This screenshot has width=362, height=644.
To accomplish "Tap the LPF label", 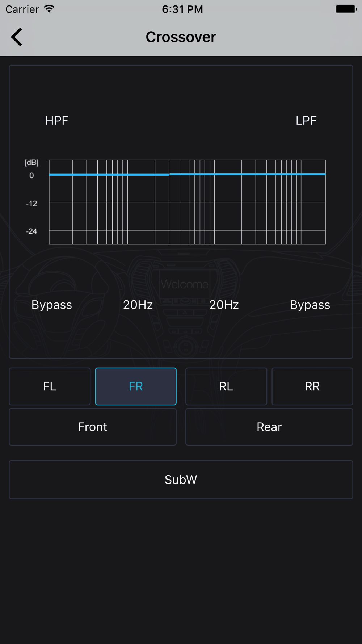I will [306, 121].
